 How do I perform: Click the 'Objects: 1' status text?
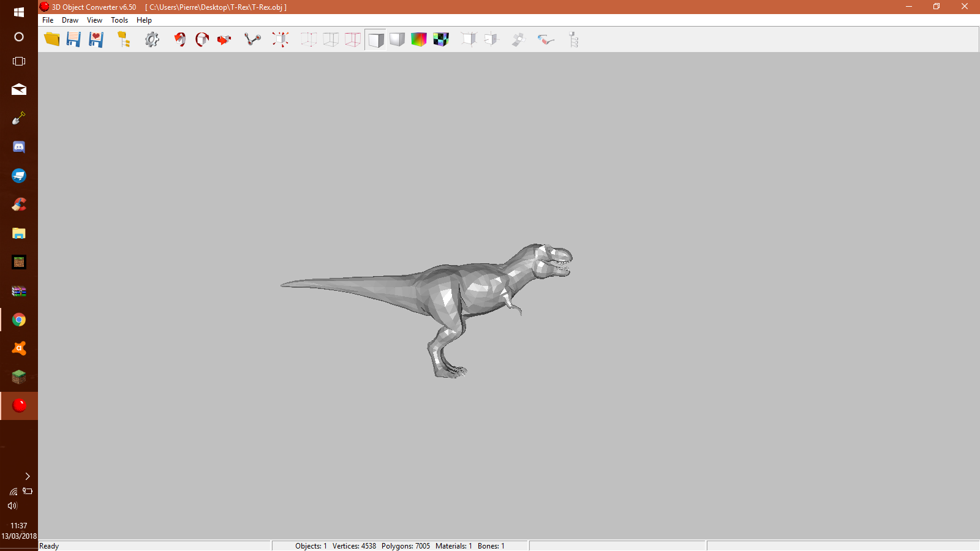(x=311, y=546)
